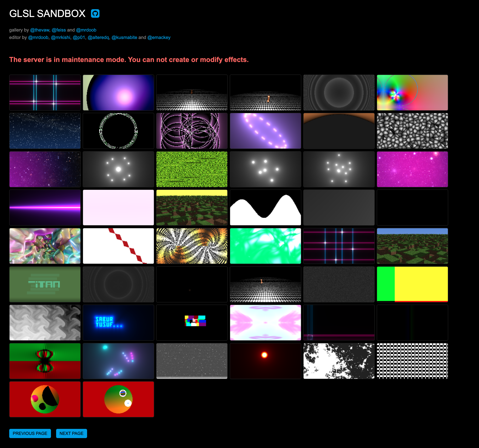Open the bright green plasma thumbnail

pyautogui.click(x=265, y=246)
